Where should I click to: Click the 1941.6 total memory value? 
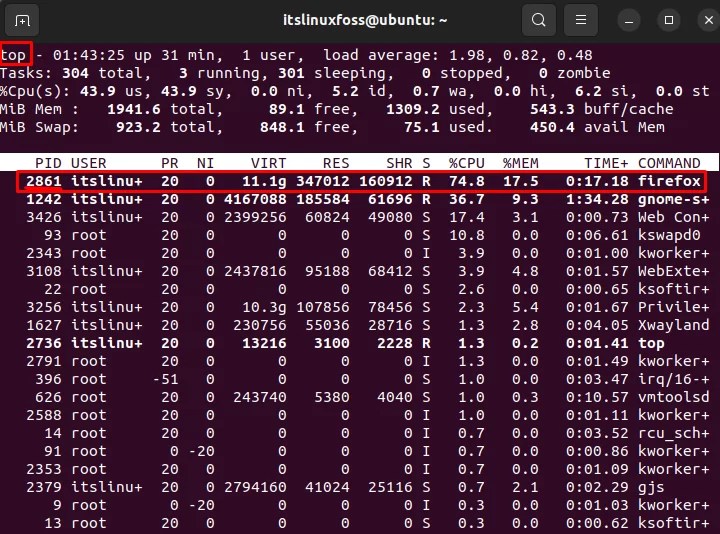click(133, 109)
